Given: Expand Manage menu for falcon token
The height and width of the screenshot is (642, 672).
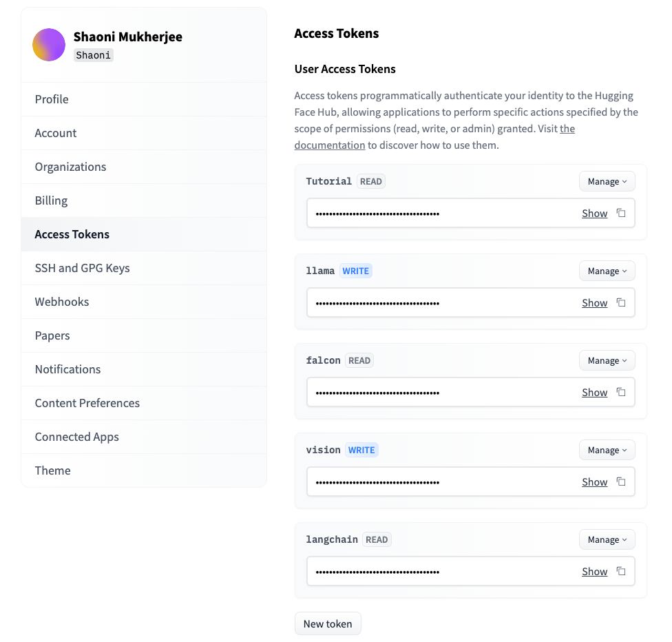Looking at the screenshot, I should tap(607, 361).
